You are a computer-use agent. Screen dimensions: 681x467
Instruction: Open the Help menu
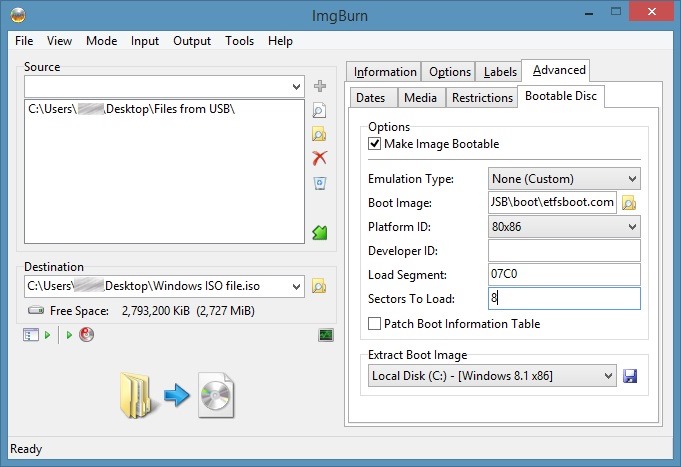(280, 41)
